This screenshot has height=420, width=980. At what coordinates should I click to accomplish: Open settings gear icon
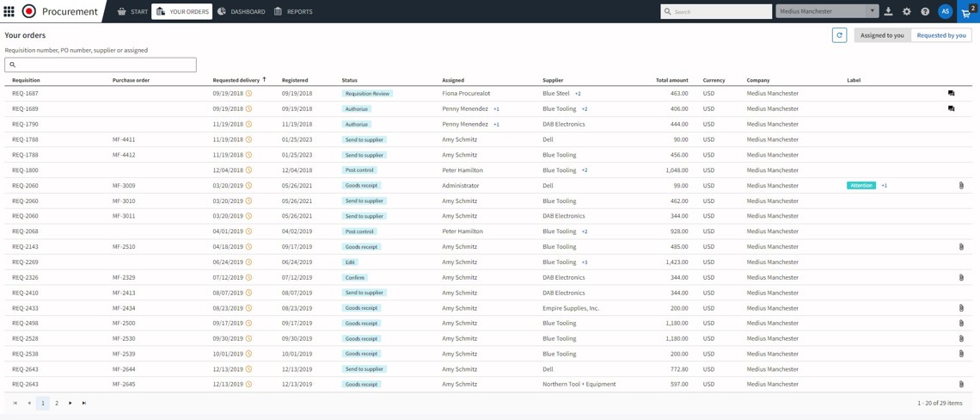[x=906, y=11]
